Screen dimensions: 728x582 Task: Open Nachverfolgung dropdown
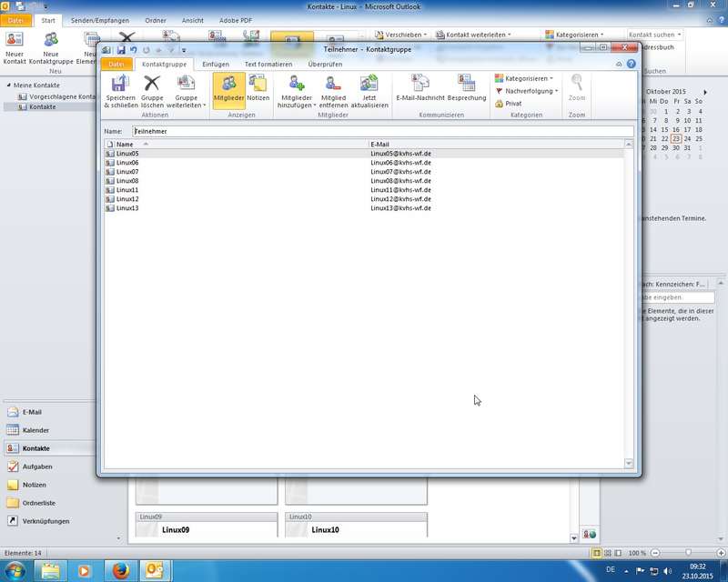click(x=527, y=91)
